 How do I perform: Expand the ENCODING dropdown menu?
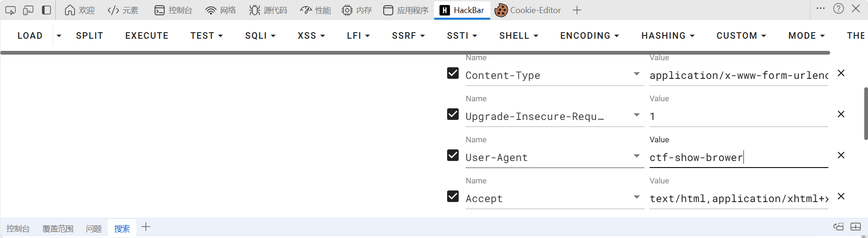589,36
